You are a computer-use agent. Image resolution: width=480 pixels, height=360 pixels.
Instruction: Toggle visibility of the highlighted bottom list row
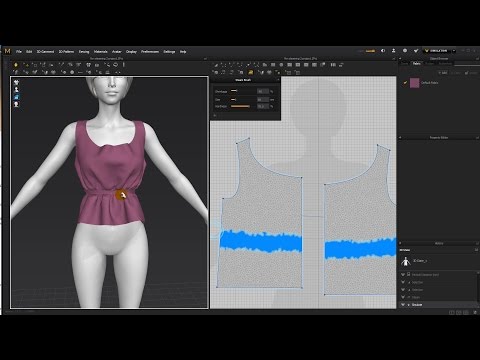pos(403,305)
